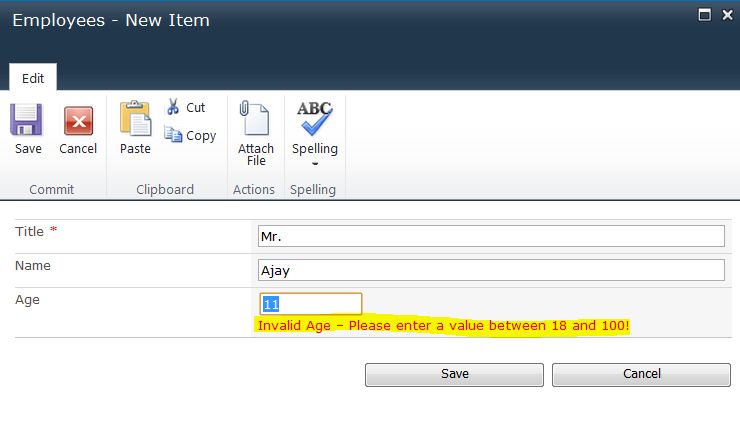This screenshot has width=740, height=442.
Task: Switch to the Edit ribbon tab
Action: coord(33,77)
